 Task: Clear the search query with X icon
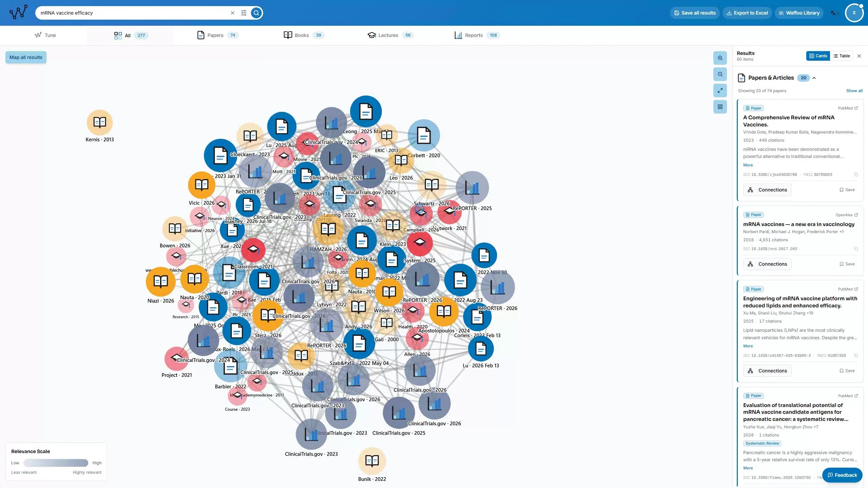233,13
